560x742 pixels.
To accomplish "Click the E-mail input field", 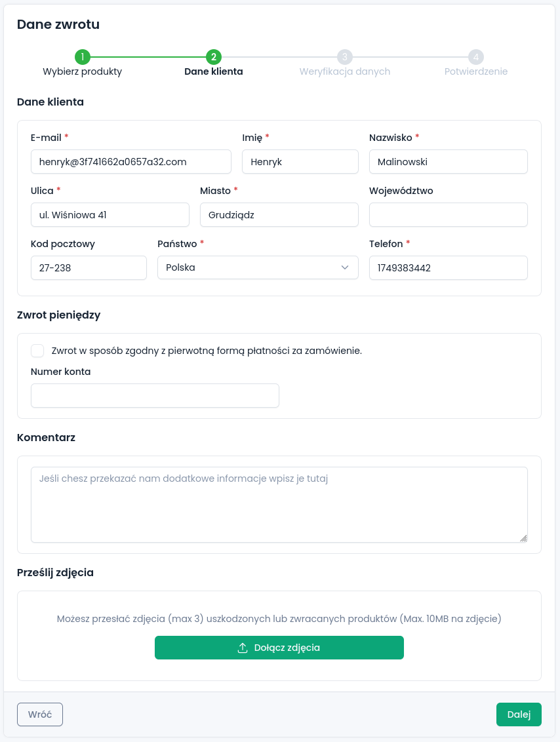I will [x=131, y=161].
